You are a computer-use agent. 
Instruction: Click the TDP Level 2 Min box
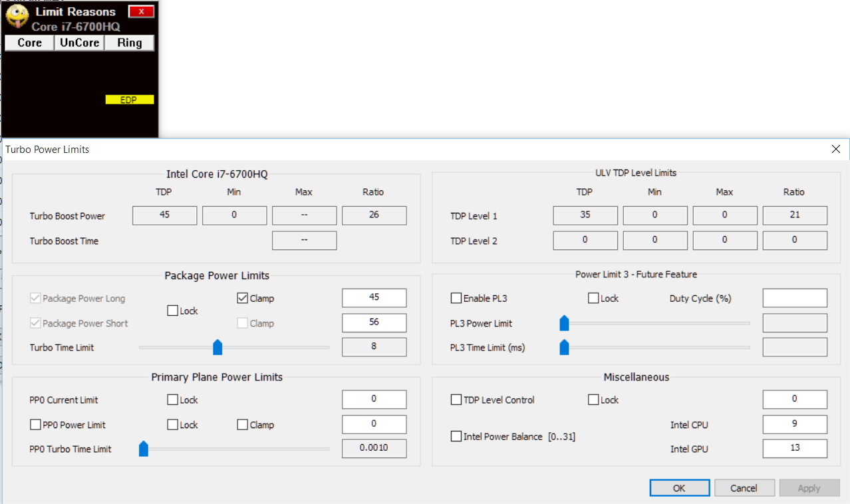point(655,240)
